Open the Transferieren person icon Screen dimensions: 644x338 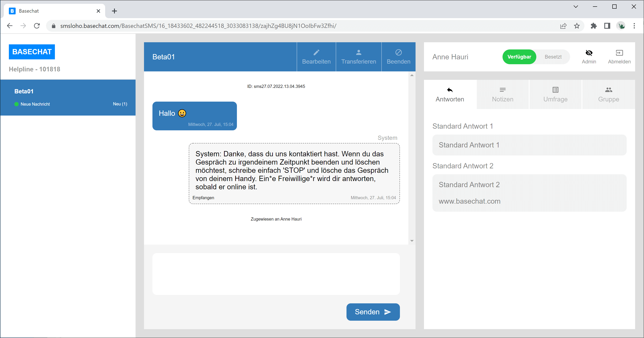pyautogui.click(x=359, y=53)
